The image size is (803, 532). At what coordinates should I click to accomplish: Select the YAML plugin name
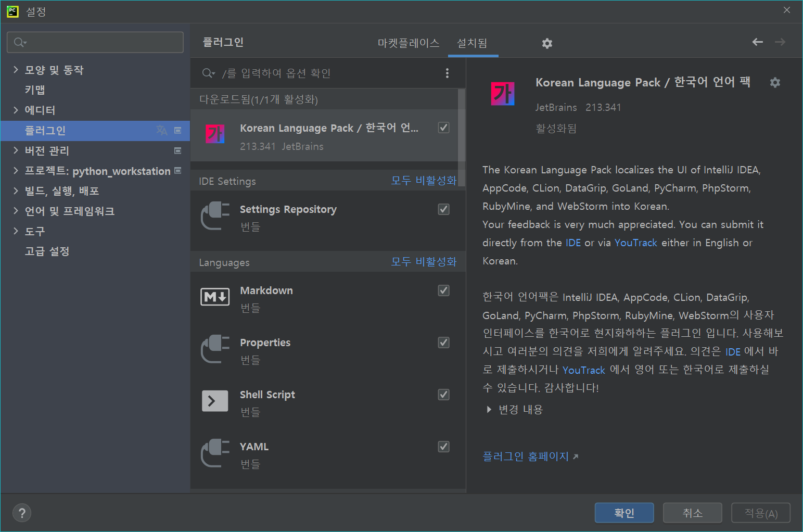tap(254, 447)
